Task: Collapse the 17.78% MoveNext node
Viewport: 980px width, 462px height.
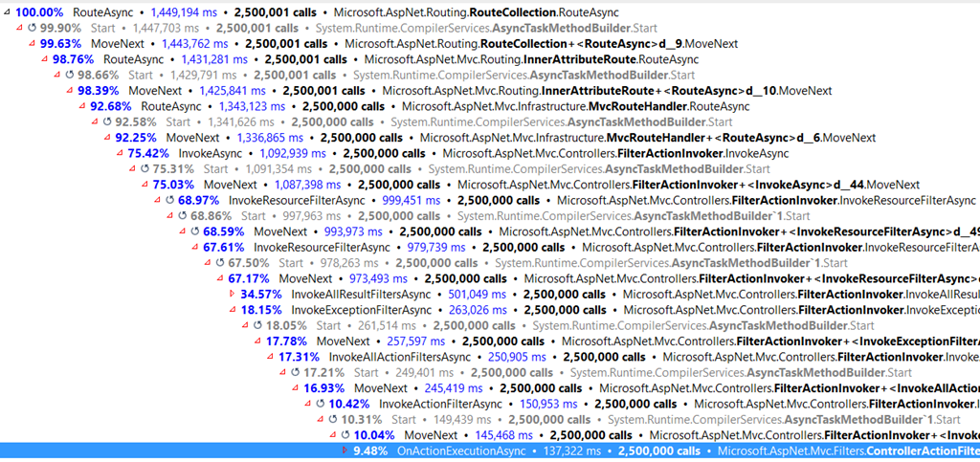Action: pos(256,341)
